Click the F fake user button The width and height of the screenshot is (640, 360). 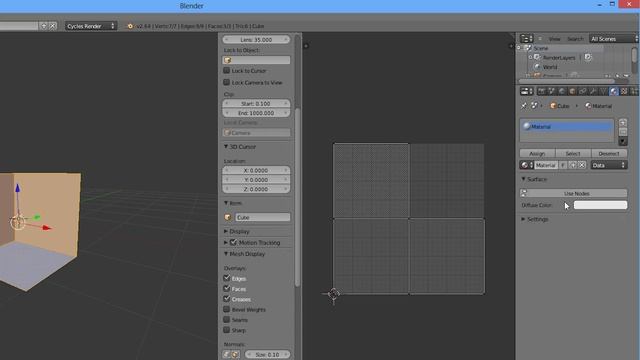click(562, 165)
